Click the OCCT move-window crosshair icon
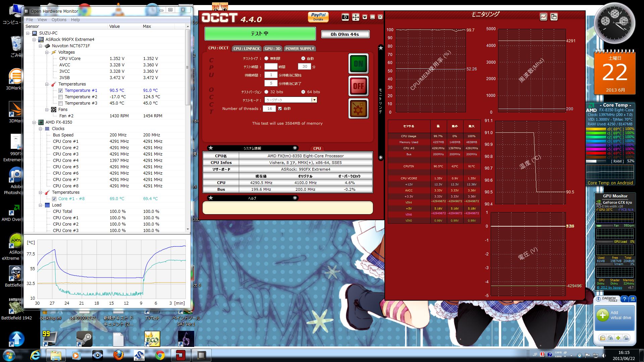The image size is (644, 362). click(356, 17)
